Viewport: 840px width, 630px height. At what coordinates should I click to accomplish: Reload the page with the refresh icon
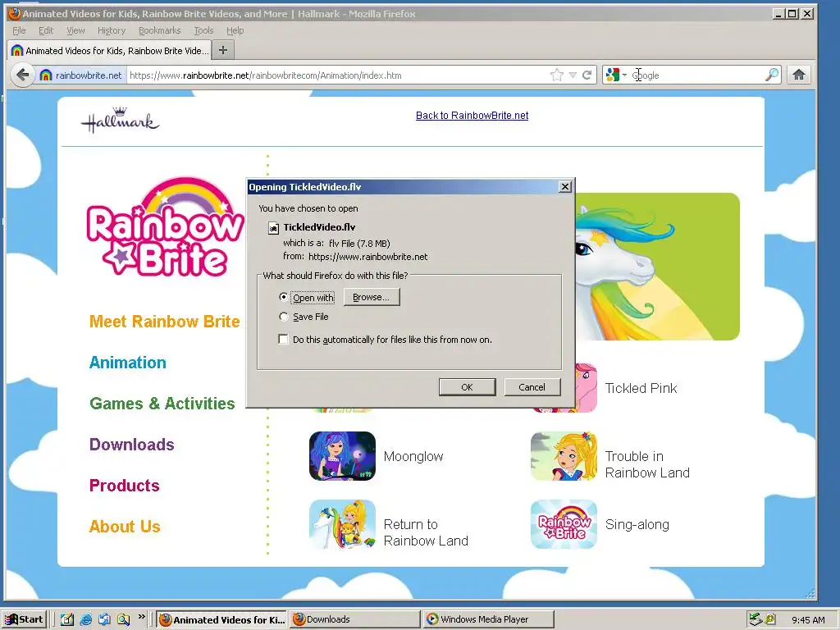pos(587,75)
